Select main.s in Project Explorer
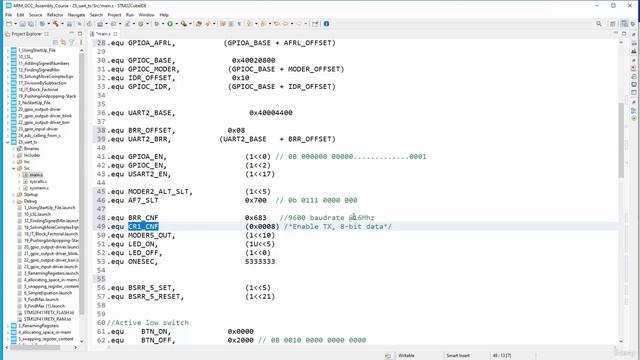The image size is (640, 360). (36, 175)
